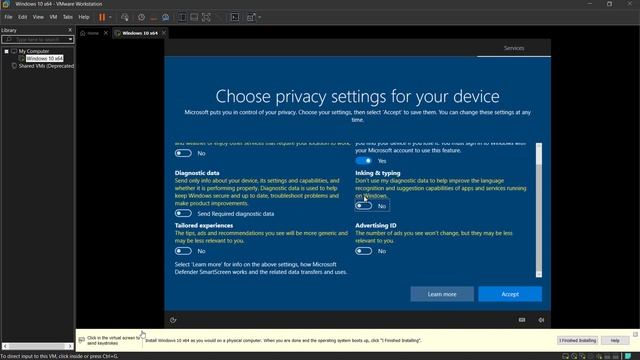Toggle the Diagnostic data switch

coord(183,213)
